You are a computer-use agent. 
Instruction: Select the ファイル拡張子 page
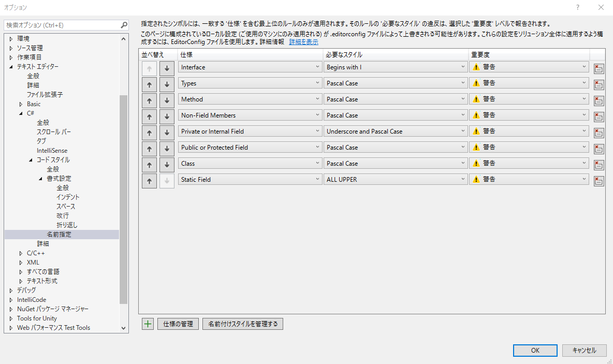(45, 95)
